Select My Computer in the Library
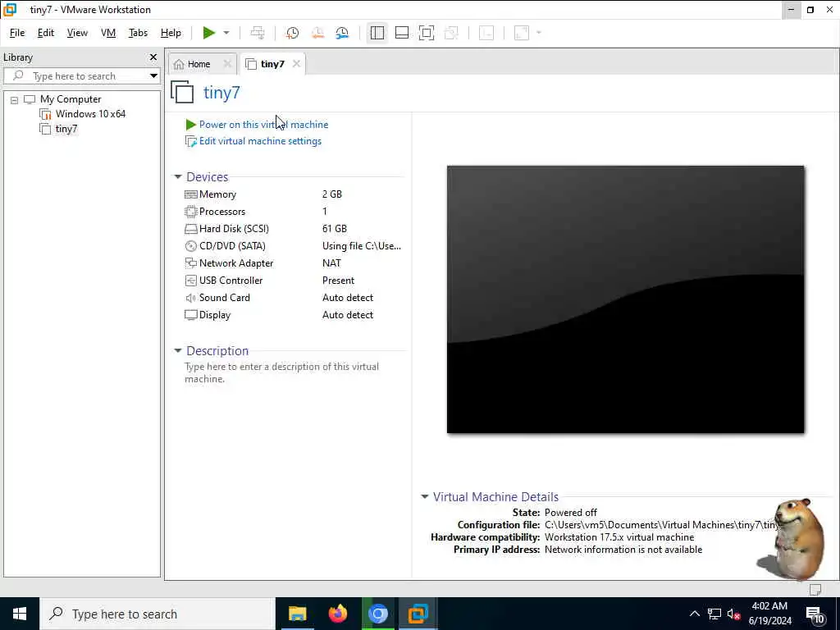This screenshot has width=840, height=630. (71, 99)
